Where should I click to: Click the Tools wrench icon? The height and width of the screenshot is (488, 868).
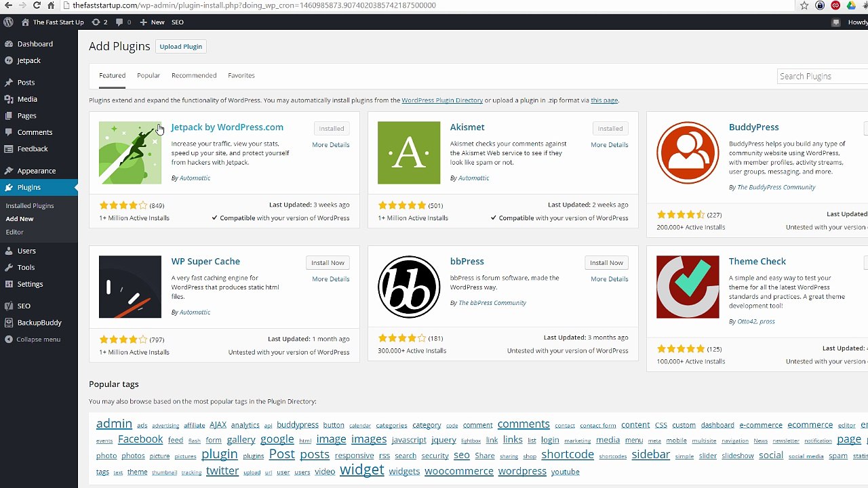tap(9, 267)
